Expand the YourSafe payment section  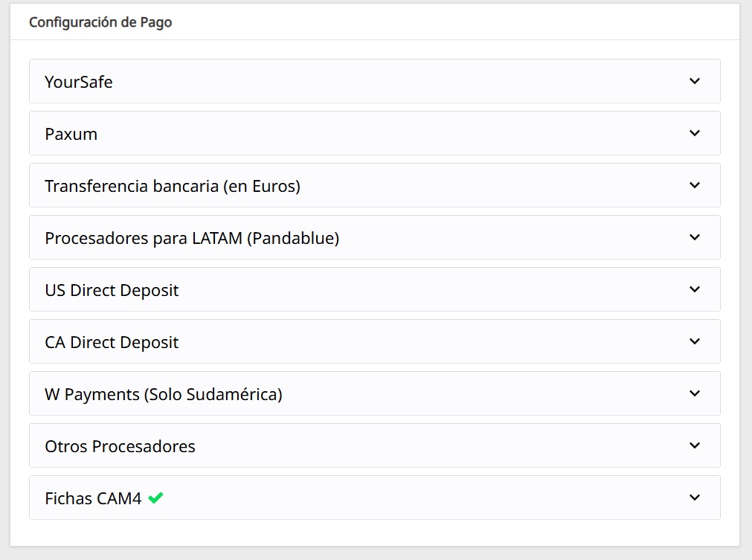pos(375,81)
